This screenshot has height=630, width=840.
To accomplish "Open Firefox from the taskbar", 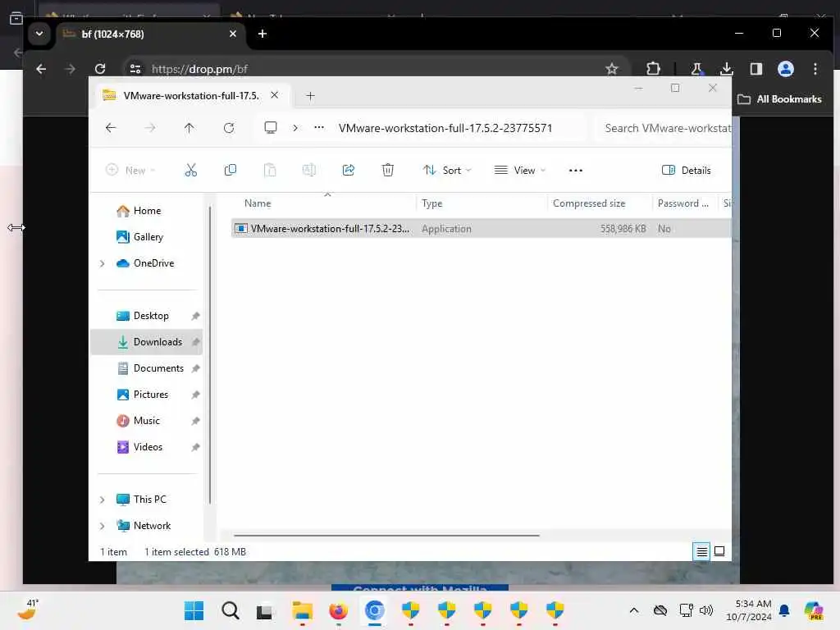I will point(339,610).
